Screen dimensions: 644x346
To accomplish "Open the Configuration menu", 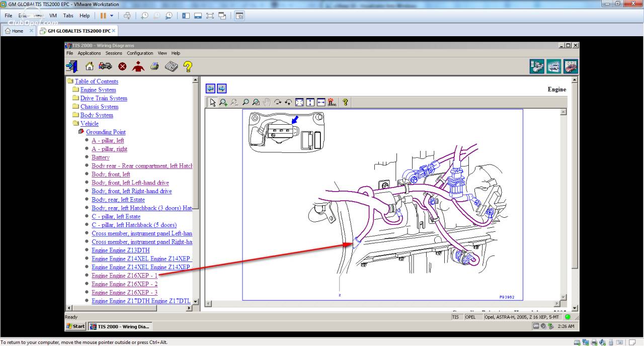I will 140,53.
